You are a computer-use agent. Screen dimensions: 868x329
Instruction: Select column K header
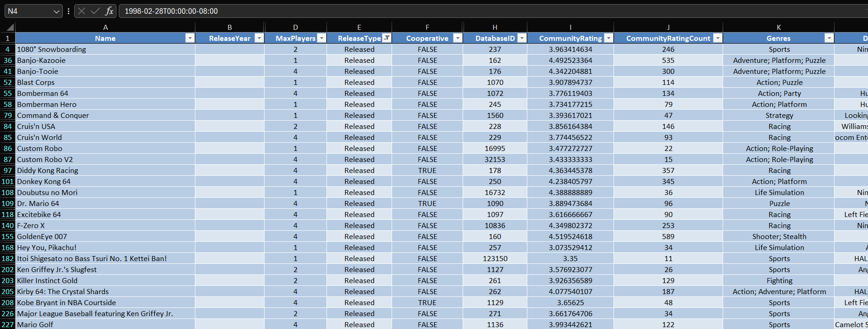[779, 28]
